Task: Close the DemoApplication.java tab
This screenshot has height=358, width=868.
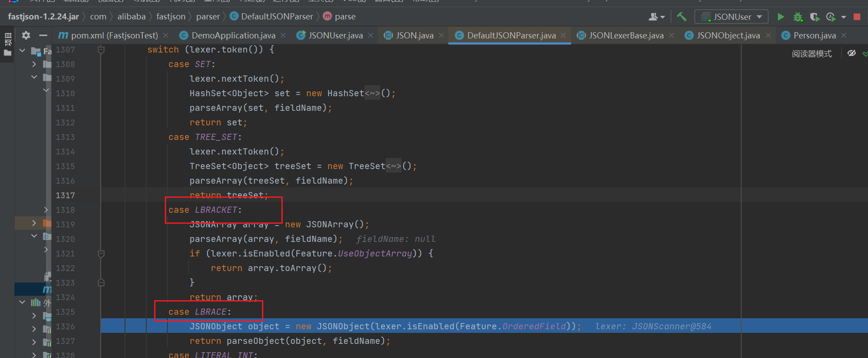Action: point(283,35)
